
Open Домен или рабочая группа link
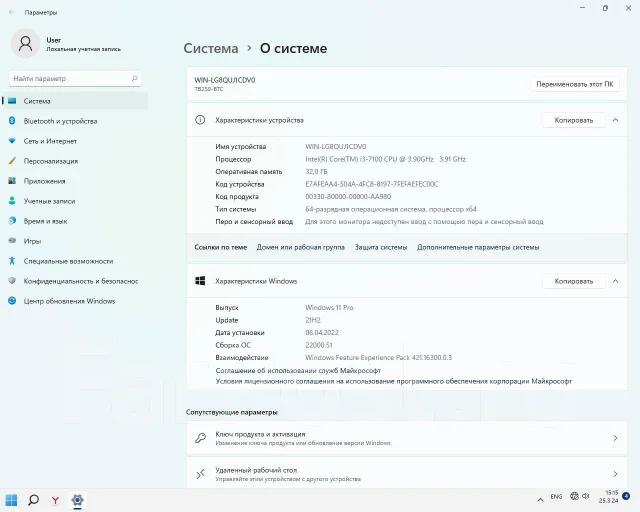(x=300, y=247)
